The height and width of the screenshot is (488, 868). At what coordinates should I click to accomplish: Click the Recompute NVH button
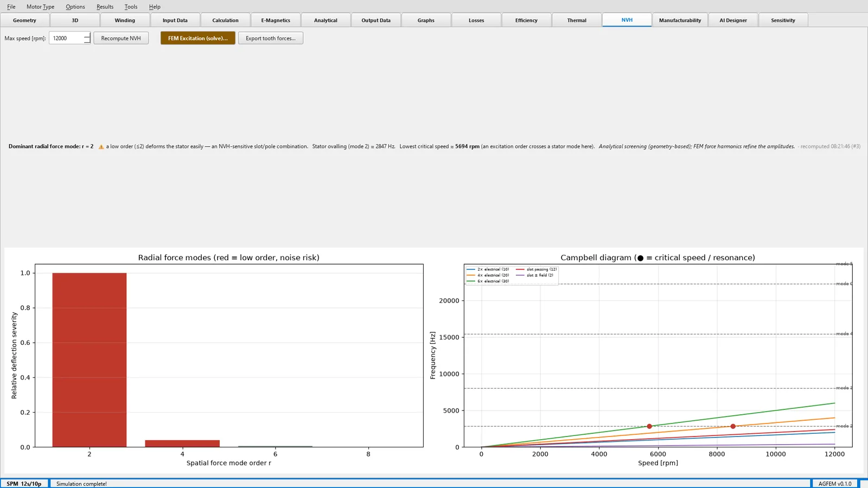click(121, 38)
